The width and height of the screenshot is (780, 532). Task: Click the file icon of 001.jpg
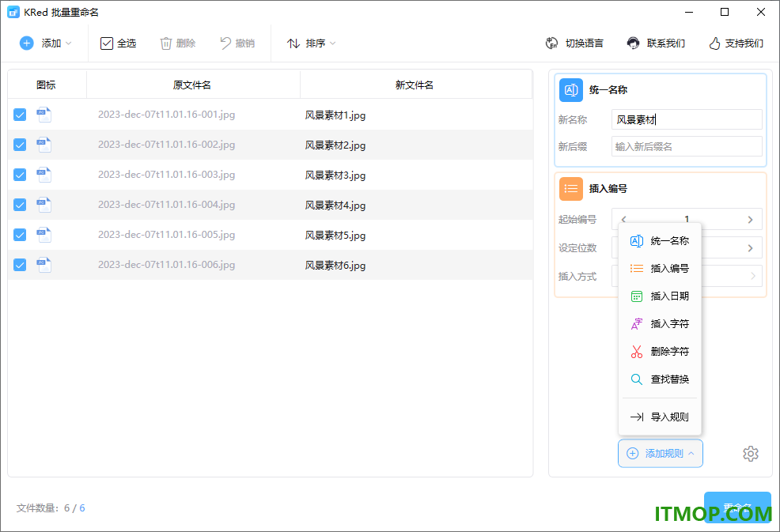pos(44,115)
